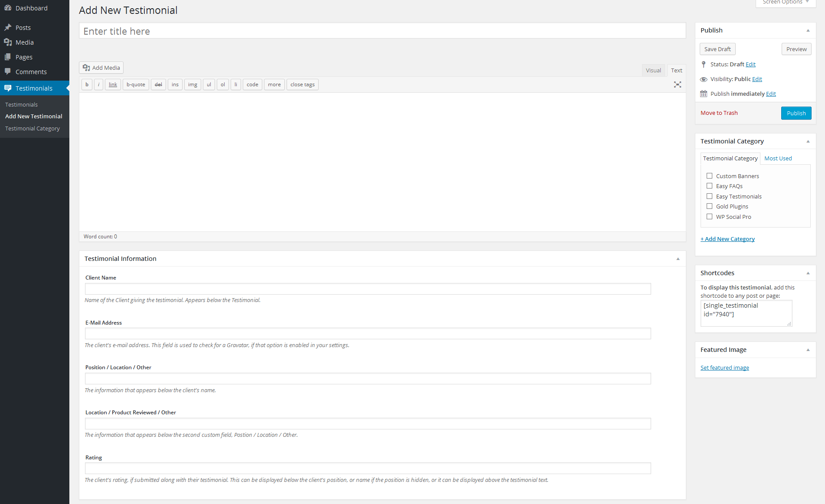Open Posts via the pushpin icon
The width and height of the screenshot is (825, 504).
point(8,27)
